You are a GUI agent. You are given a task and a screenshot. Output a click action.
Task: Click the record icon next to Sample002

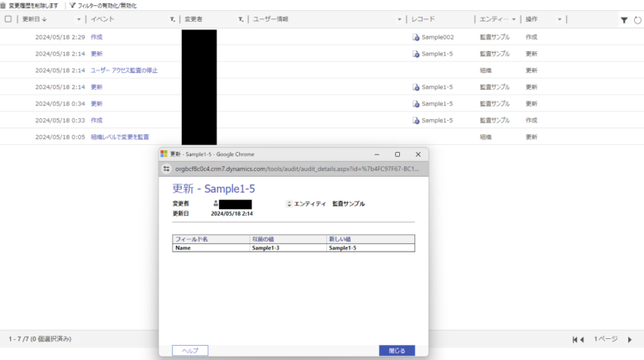(x=416, y=37)
